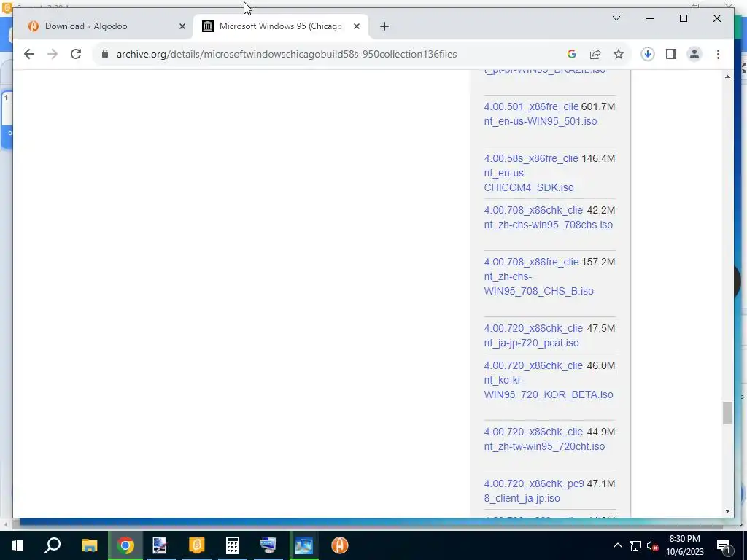This screenshot has height=560, width=747.
Task: Click the 47.5M file size text
Action: pyautogui.click(x=601, y=328)
